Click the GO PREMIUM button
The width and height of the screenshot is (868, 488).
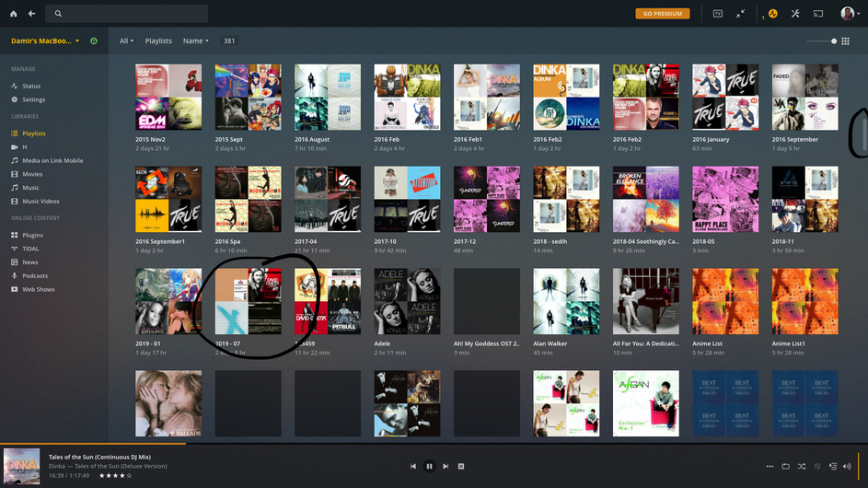[x=662, y=13]
